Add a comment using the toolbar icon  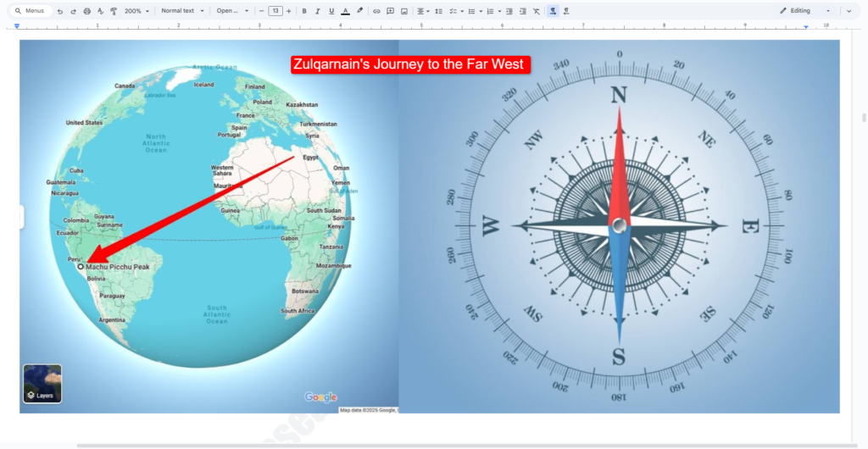(x=390, y=11)
